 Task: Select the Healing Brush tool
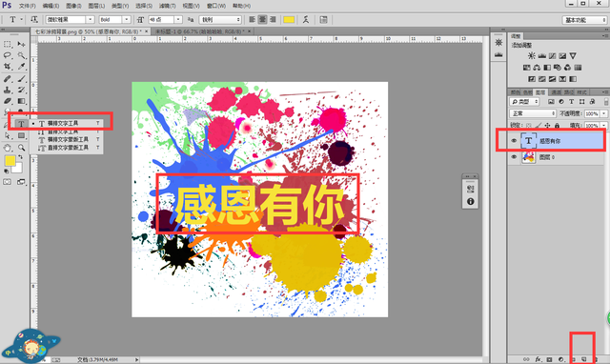click(8, 78)
